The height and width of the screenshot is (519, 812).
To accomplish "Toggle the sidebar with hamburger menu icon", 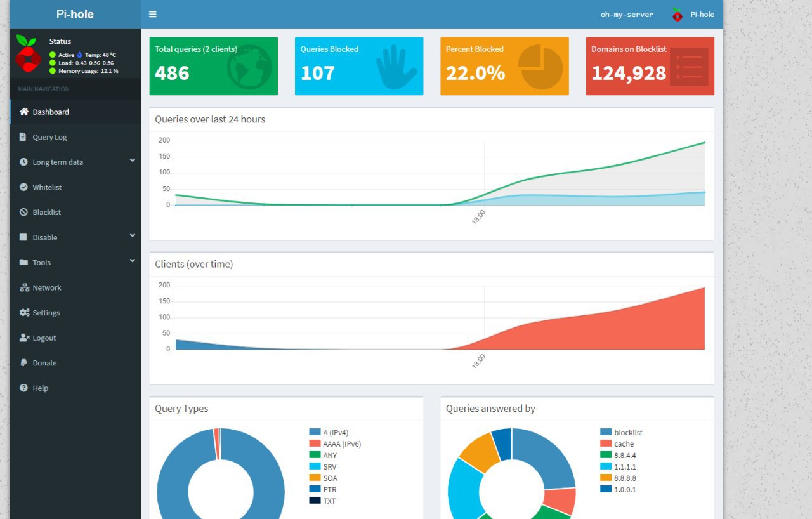I will coord(153,14).
